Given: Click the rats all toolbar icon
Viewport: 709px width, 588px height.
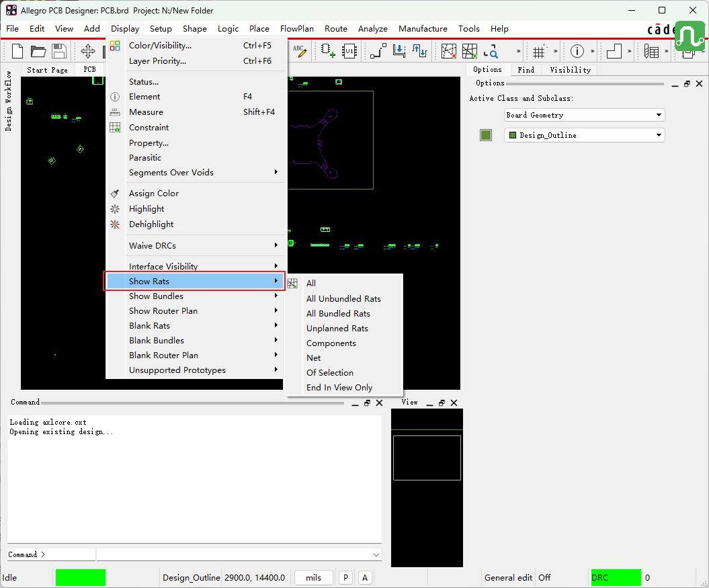Looking at the screenshot, I should [469, 51].
